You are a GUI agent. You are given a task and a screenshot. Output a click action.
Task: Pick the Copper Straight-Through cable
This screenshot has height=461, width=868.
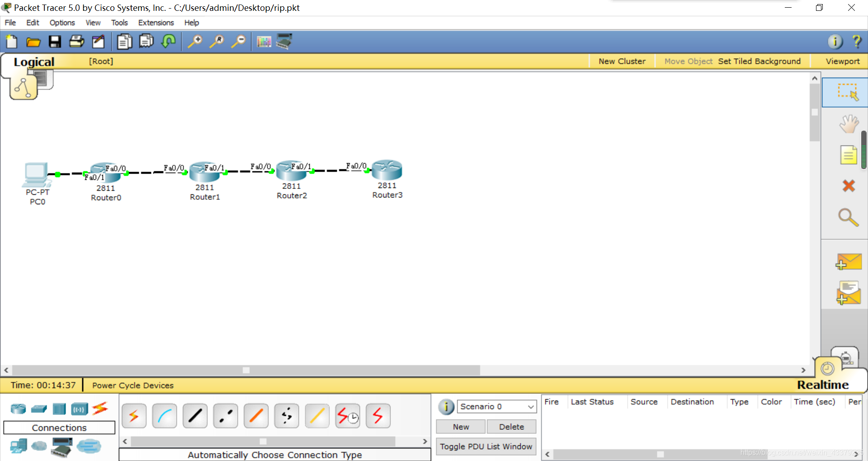[x=195, y=416]
